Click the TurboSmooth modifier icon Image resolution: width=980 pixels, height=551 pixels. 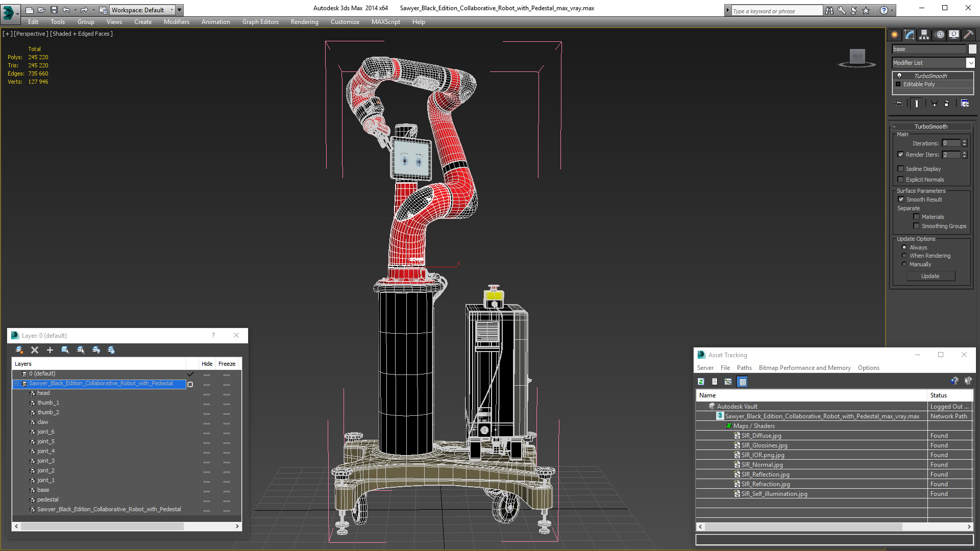899,76
